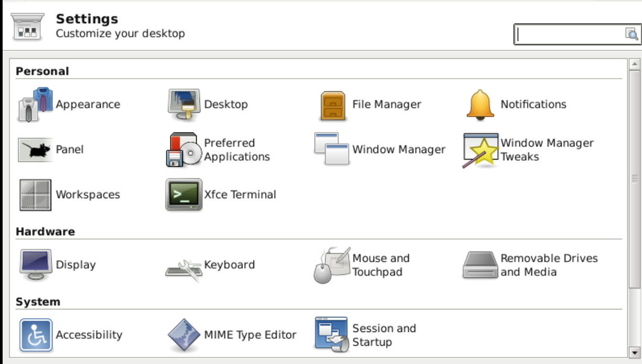The height and width of the screenshot is (364, 642).
Task: Open the Appearance settings icon
Action: click(x=36, y=104)
